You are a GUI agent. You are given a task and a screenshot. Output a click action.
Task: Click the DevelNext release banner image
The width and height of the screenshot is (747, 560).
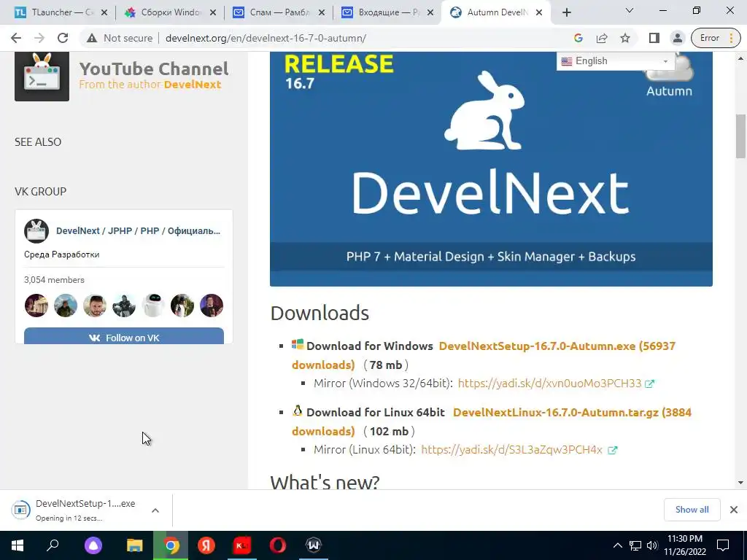click(x=491, y=169)
